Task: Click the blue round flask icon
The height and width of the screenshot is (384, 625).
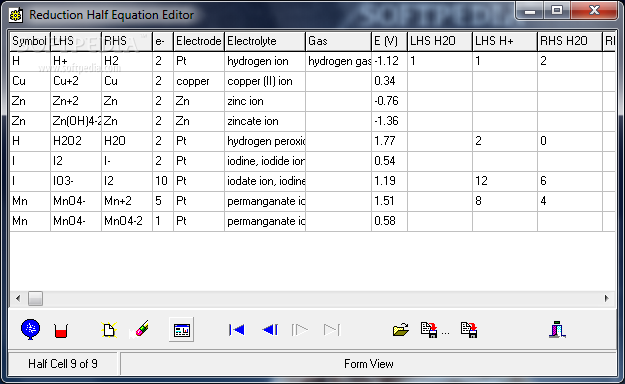Action: [x=30, y=329]
